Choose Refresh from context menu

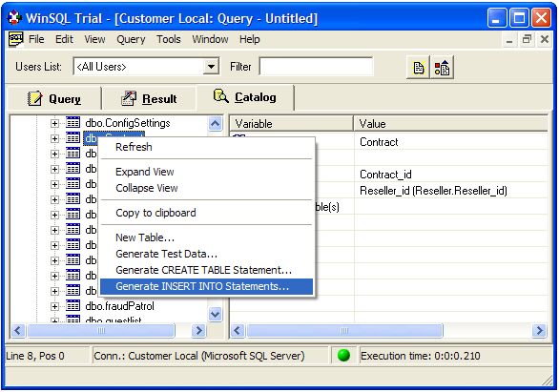point(134,147)
